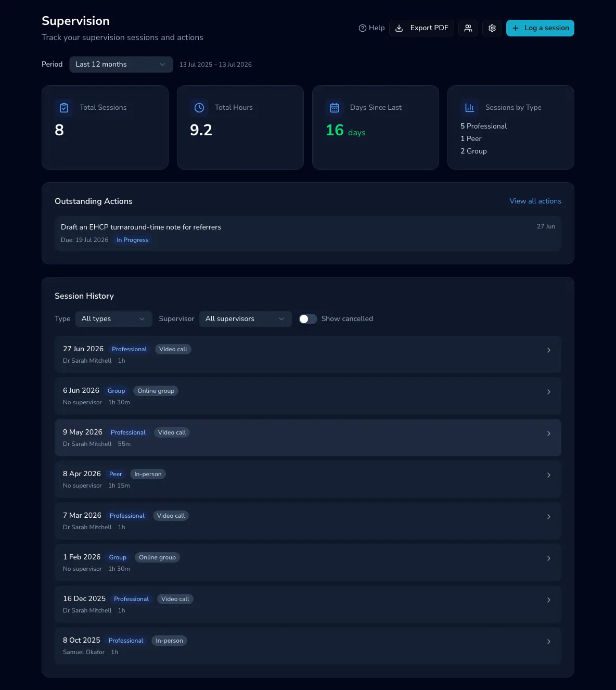Open the 6 Jun 2026 session chevron
Image resolution: width=616 pixels, height=690 pixels.
(x=549, y=392)
